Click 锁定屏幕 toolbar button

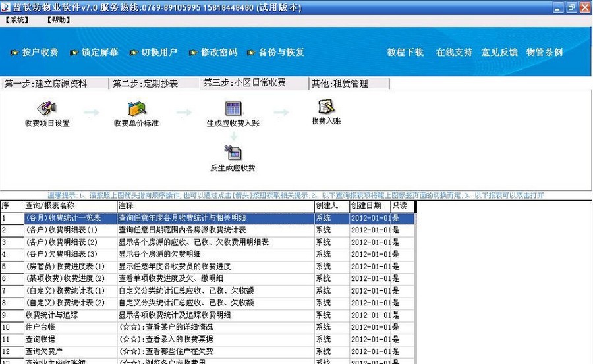(94, 52)
